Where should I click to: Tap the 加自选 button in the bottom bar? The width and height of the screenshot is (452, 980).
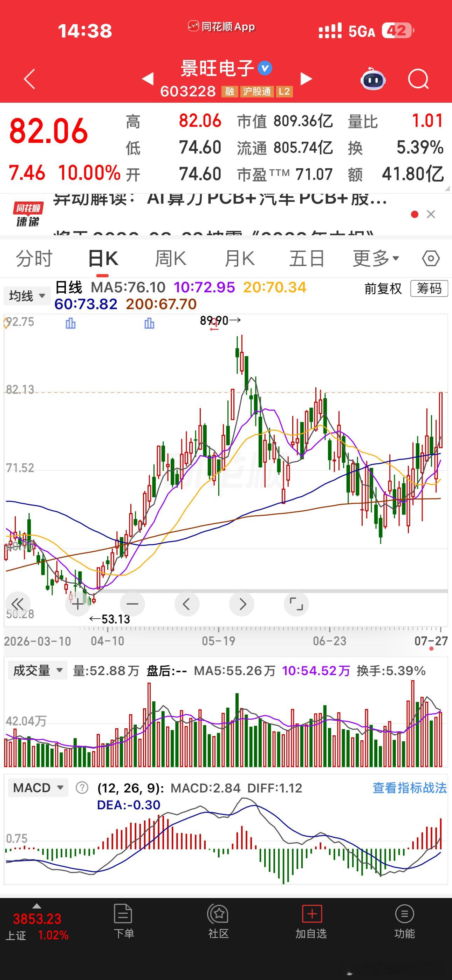(x=311, y=922)
